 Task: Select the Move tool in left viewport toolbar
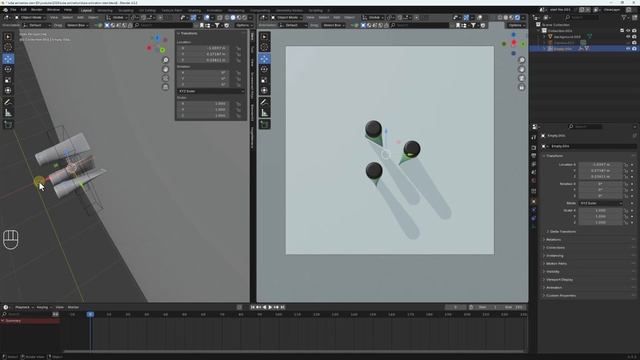tap(8, 59)
